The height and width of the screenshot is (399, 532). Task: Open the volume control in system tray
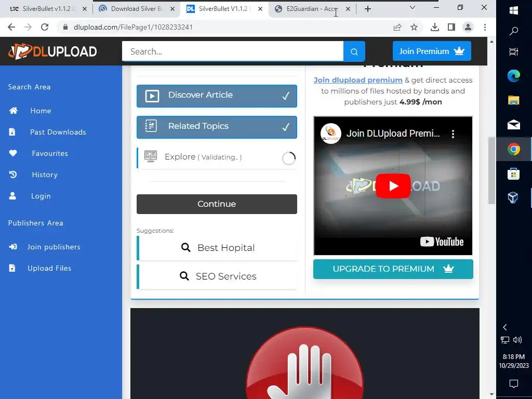pos(517,340)
